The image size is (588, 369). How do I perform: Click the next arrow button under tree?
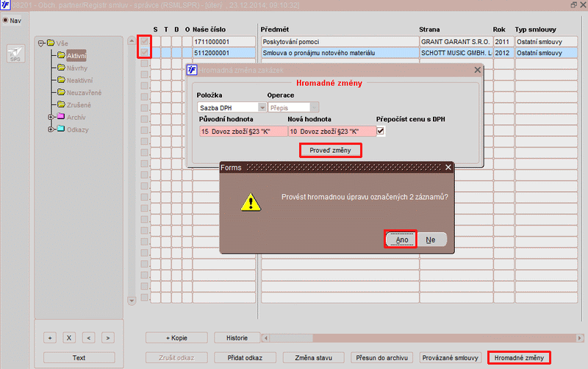click(x=108, y=338)
